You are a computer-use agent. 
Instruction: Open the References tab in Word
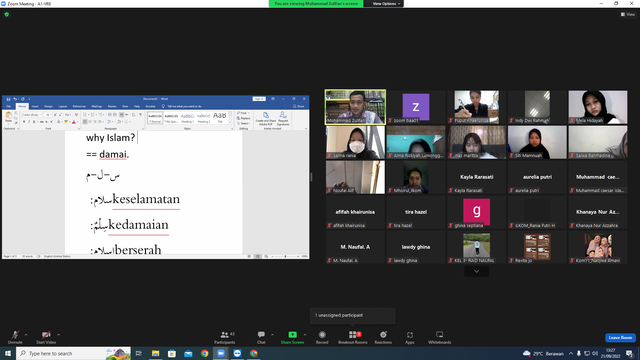tap(79, 106)
